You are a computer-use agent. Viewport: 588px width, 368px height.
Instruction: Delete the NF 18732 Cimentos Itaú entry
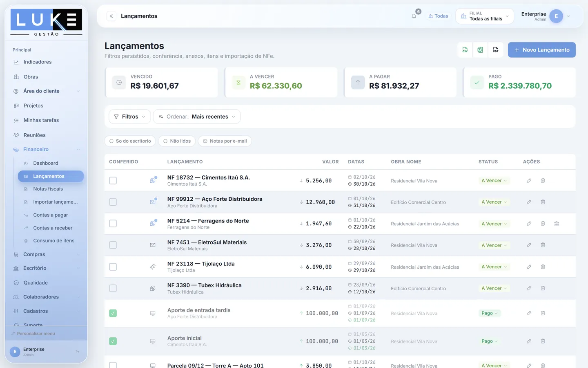click(x=543, y=180)
